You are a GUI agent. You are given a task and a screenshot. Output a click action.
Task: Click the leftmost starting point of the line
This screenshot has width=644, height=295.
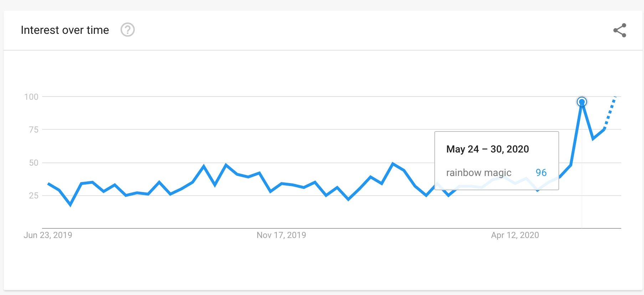click(x=48, y=183)
